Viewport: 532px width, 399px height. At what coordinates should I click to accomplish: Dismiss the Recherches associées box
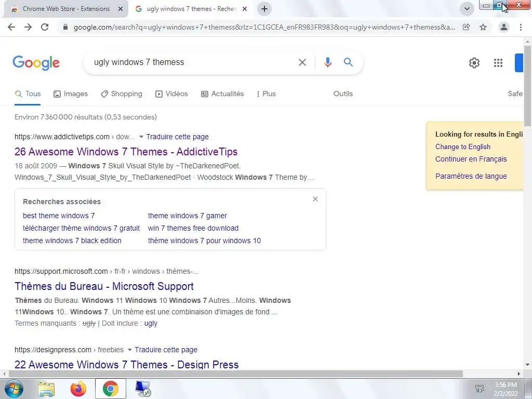315,199
